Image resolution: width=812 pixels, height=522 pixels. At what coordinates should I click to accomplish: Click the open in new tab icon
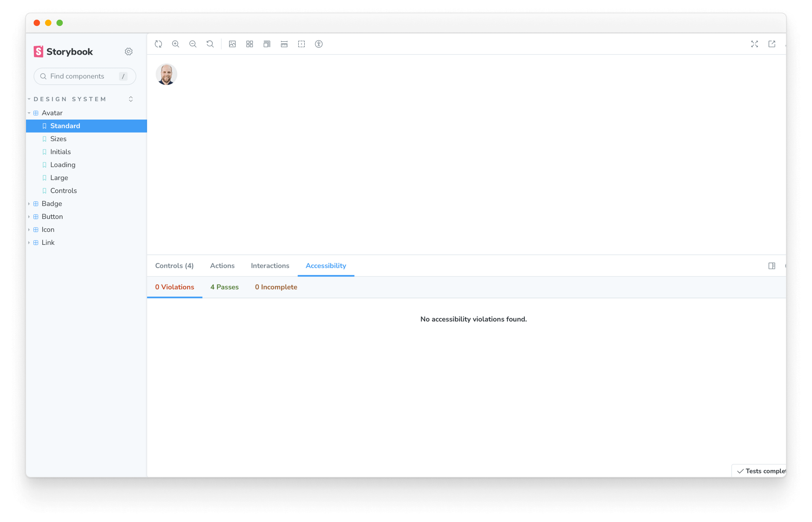772,44
